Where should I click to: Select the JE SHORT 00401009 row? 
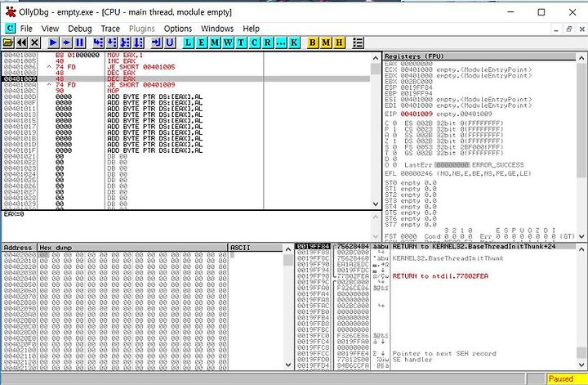pyautogui.click(x=186, y=85)
